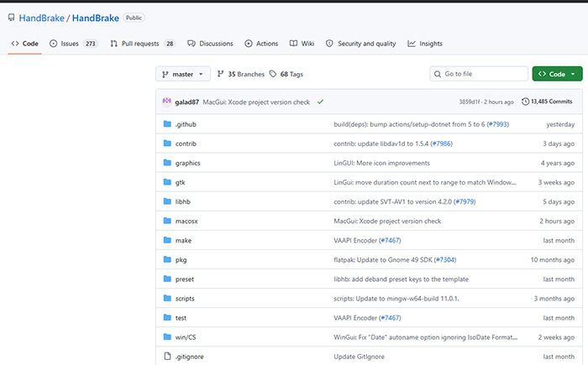588x365 pixels.
Task: Open the Actions tab
Action: [261, 44]
